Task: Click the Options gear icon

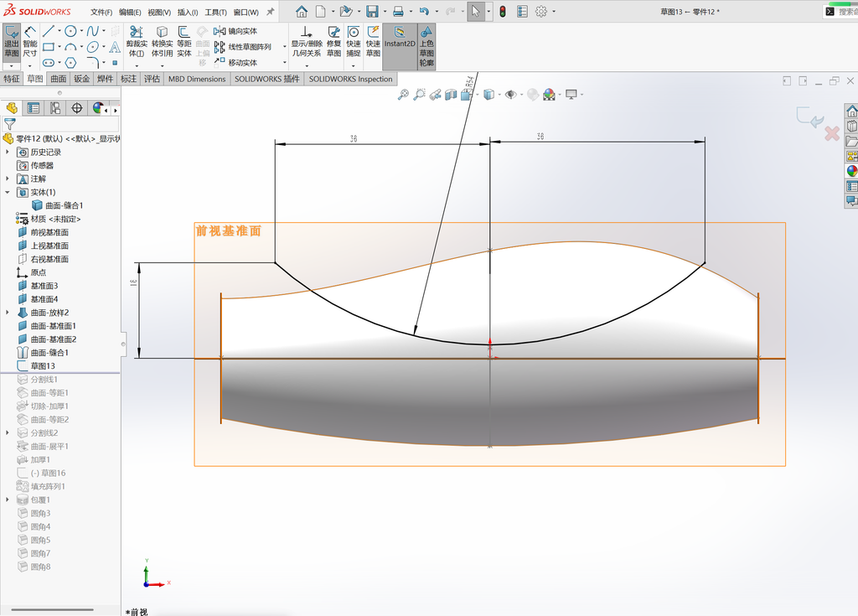Action: point(541,12)
